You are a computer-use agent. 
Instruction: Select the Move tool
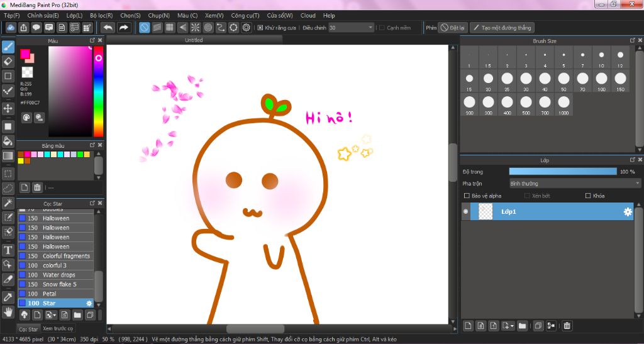pos(8,109)
